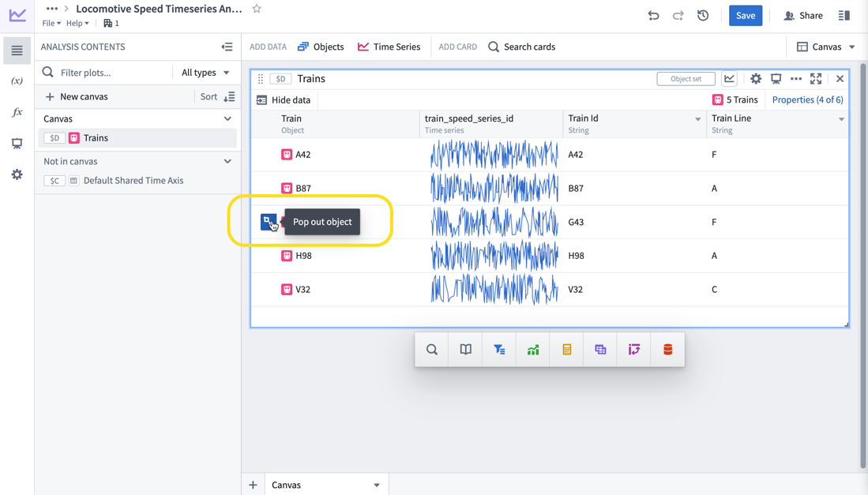The width and height of the screenshot is (868, 495).
Task: Click the search icon in floating toolbar
Action: pyautogui.click(x=432, y=350)
